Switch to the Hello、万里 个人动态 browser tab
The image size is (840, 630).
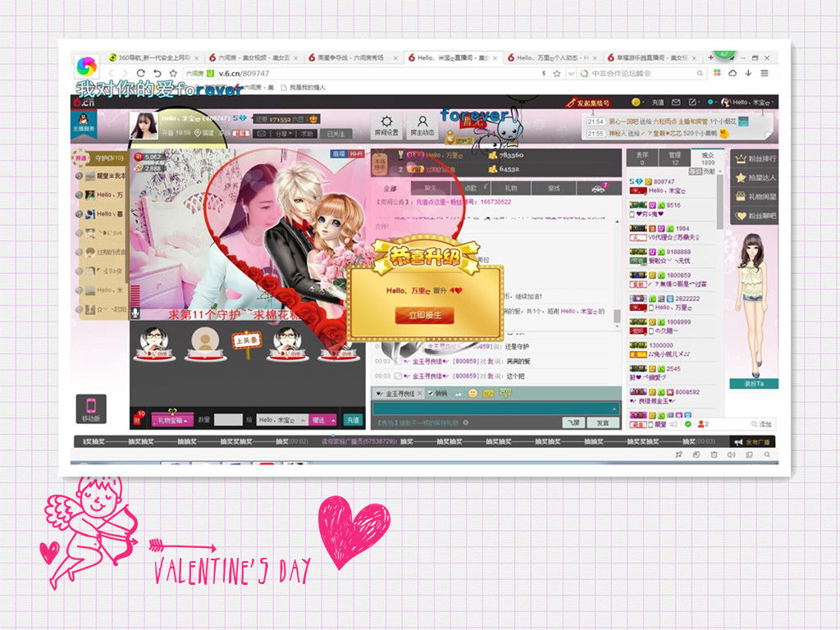[551, 57]
